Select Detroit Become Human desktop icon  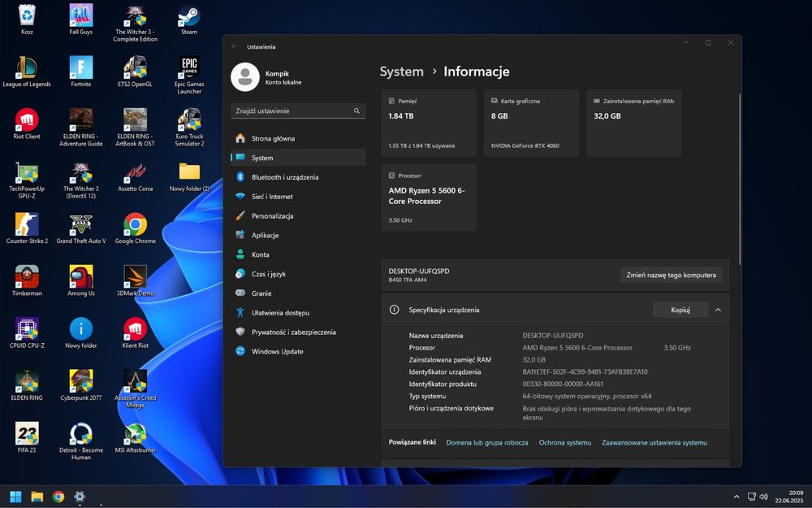coord(80,441)
